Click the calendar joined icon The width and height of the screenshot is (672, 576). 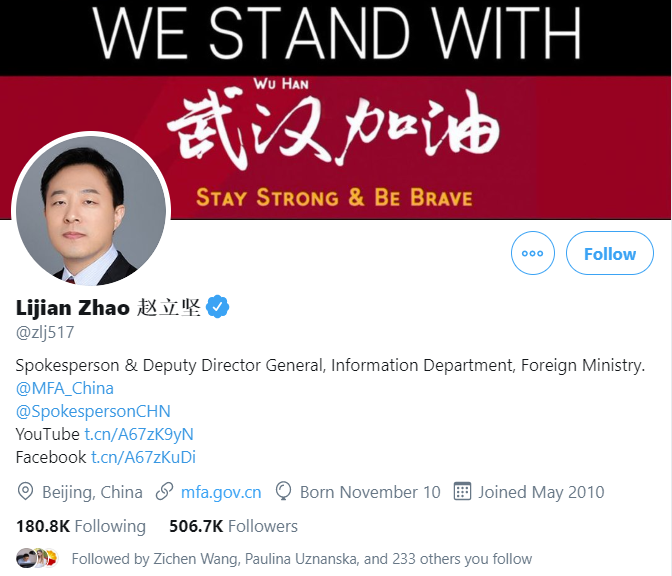point(462,492)
